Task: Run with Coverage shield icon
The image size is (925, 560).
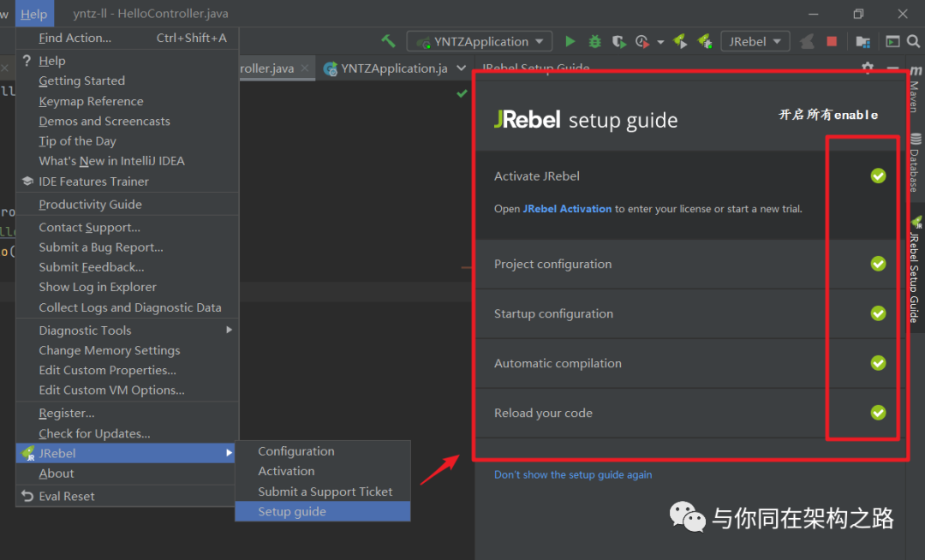Action: (618, 42)
